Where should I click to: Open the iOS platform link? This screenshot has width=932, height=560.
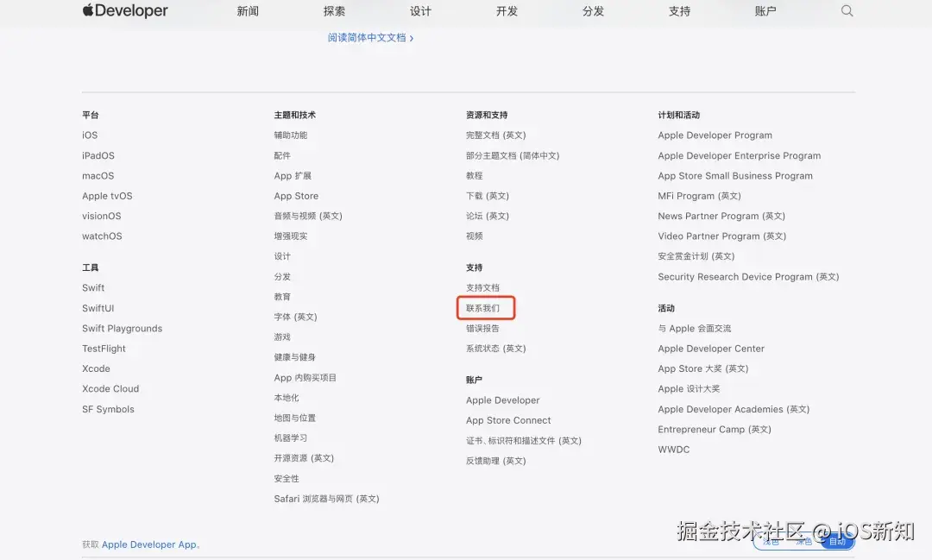(90, 135)
